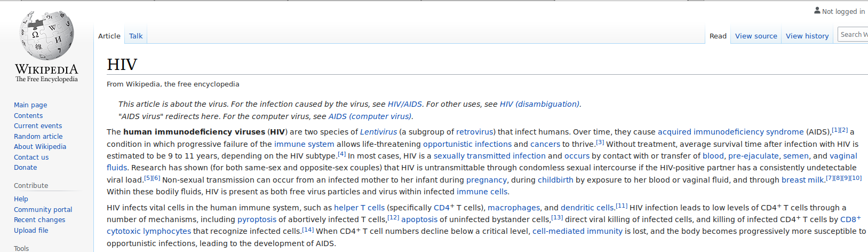Select the Read tab

point(718,36)
